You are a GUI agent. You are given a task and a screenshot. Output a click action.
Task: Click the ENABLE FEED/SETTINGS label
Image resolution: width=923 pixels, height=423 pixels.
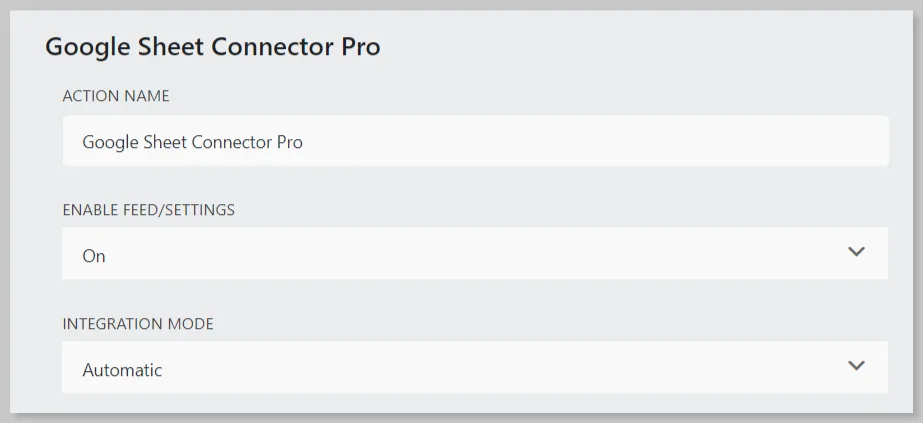click(148, 210)
